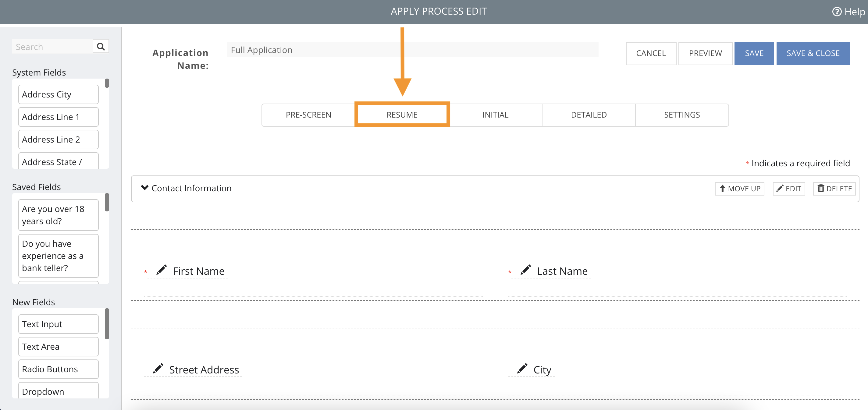Select the Address Line 2 system field
Viewport: 868px width, 410px height.
point(58,140)
